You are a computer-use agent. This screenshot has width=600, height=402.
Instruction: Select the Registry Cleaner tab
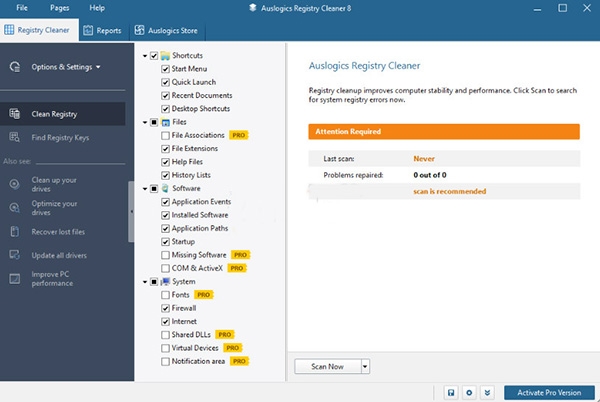39,30
